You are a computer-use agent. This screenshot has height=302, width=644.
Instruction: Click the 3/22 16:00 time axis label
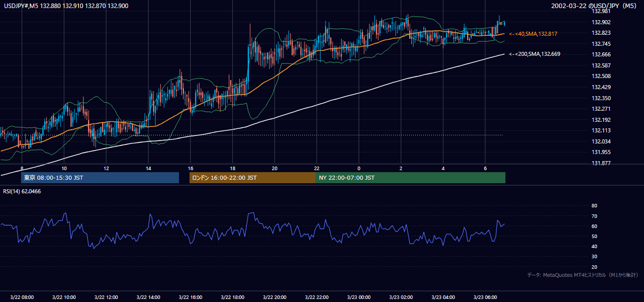click(190, 297)
